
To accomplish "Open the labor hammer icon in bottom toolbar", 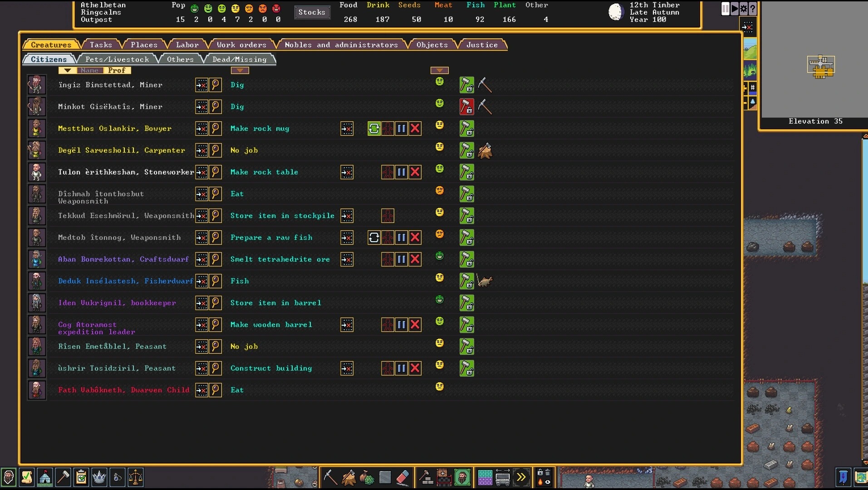I will [63, 477].
